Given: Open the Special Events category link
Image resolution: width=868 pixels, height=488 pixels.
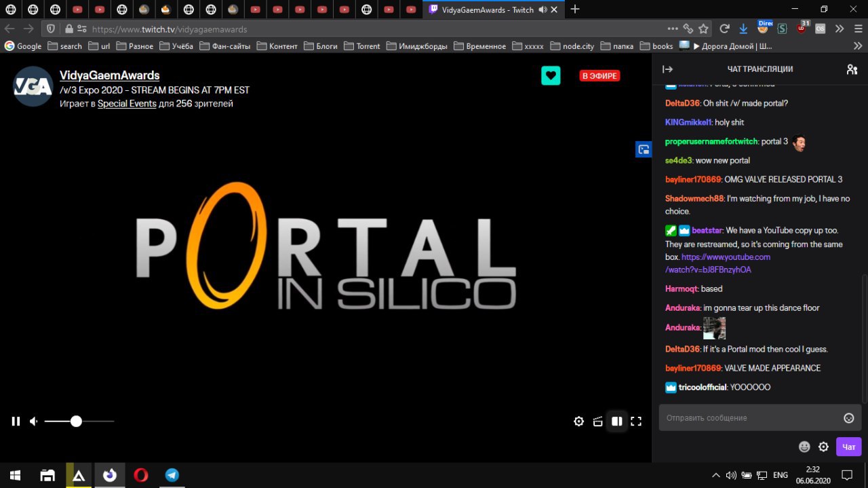Looking at the screenshot, I should [127, 104].
